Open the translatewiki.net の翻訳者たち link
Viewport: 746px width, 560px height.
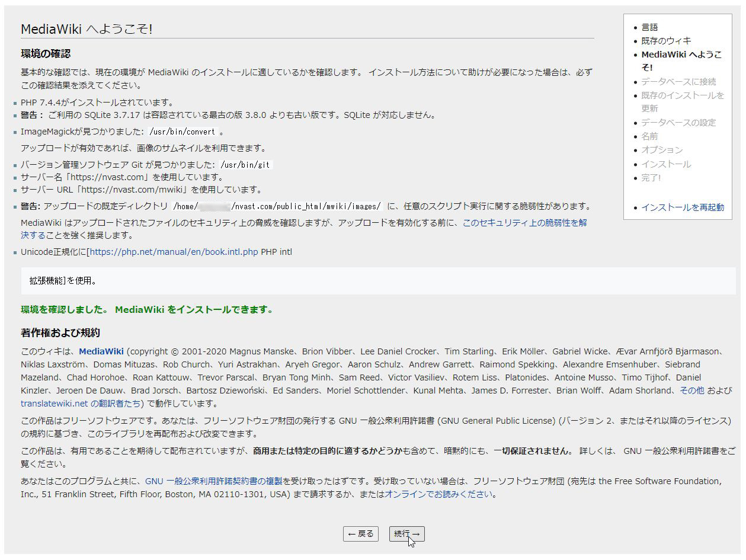point(80,404)
